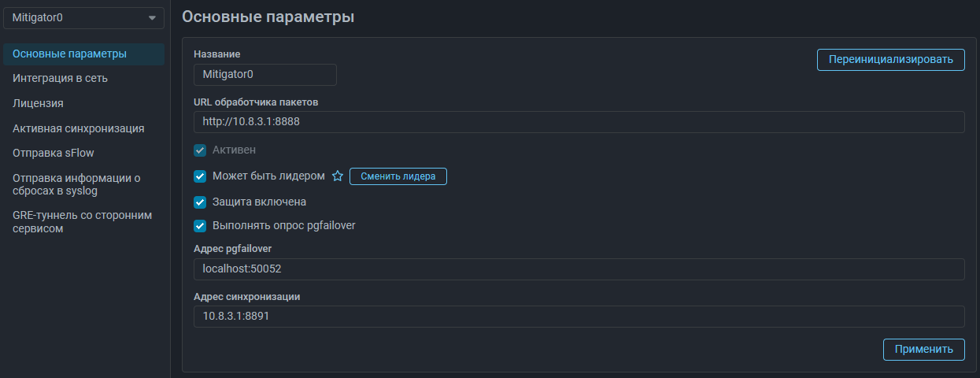Open Активная синхронизация section
Screen dimensions: 980x378
[x=78, y=128]
